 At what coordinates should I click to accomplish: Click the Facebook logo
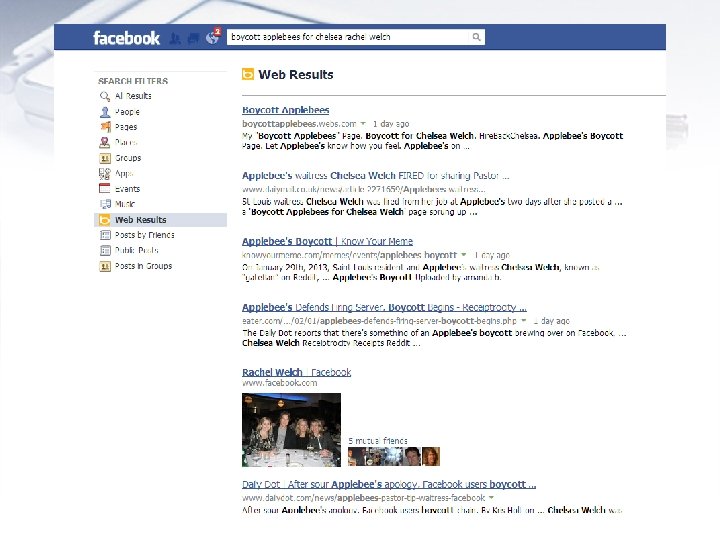click(x=126, y=38)
